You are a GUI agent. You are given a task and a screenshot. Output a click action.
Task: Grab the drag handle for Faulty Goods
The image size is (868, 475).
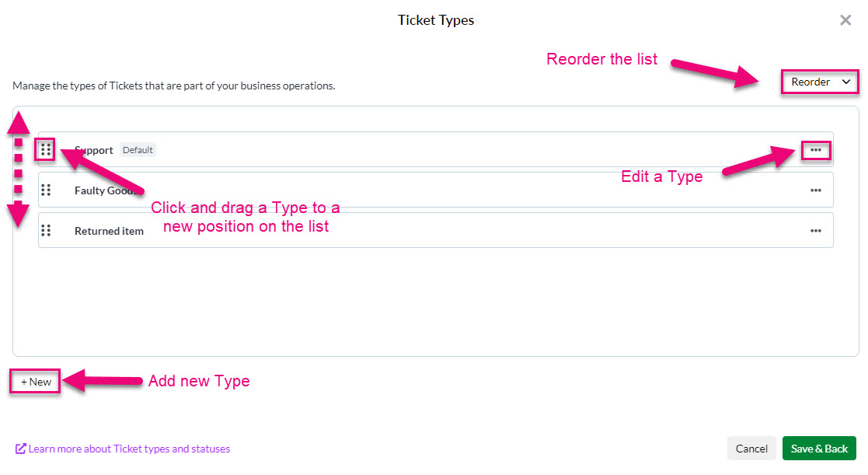pyautogui.click(x=46, y=190)
